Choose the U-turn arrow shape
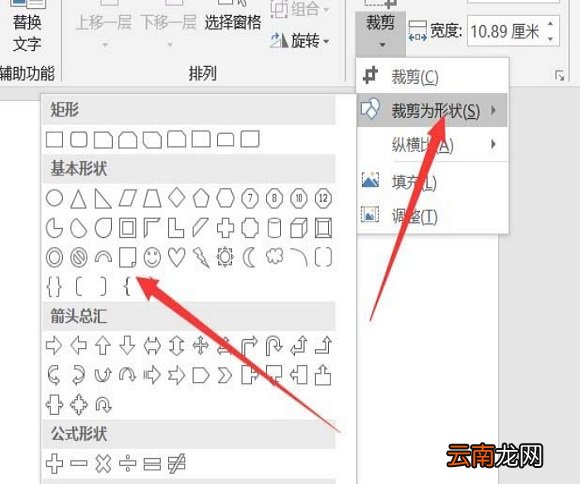The width and height of the screenshot is (580, 484). (274, 346)
